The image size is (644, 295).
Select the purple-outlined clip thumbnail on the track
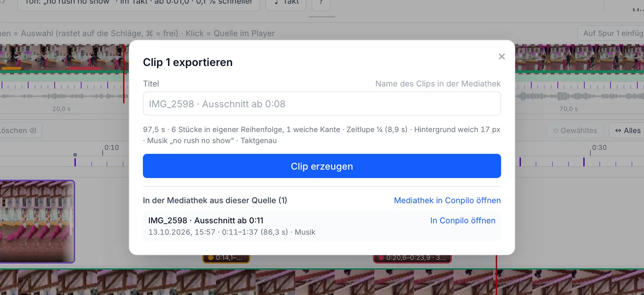click(x=37, y=222)
